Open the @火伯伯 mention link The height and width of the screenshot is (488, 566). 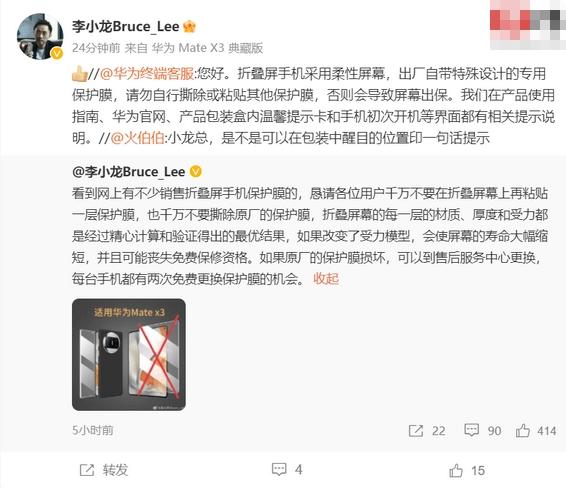[137, 138]
